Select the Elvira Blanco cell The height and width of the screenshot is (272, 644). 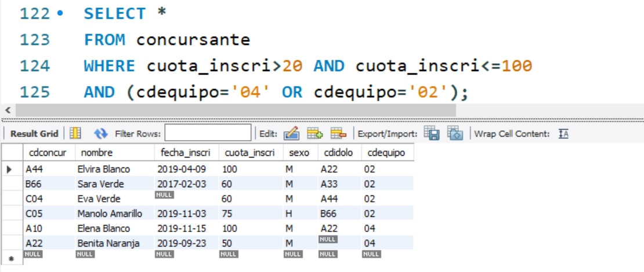[115, 169]
